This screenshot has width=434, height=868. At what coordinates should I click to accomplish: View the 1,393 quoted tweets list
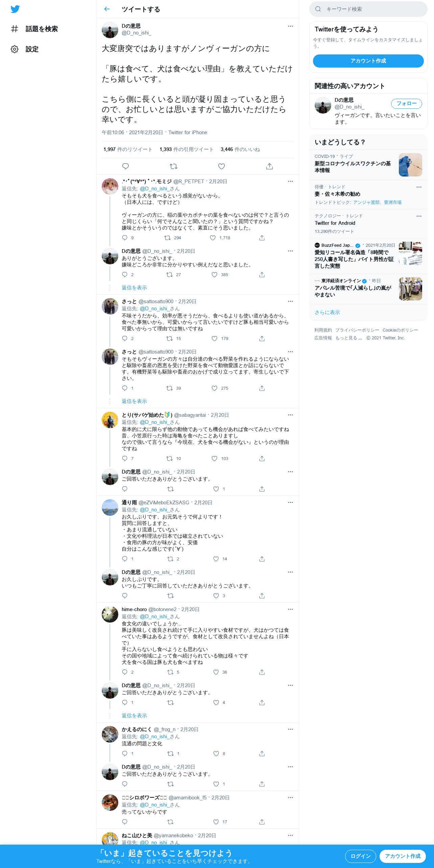[x=186, y=149]
